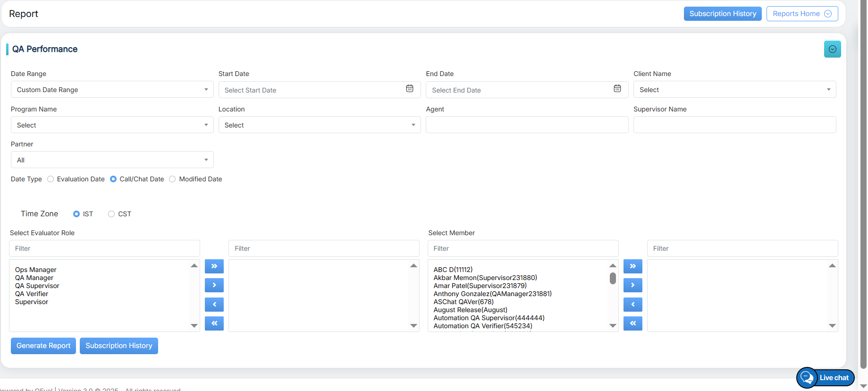Move the selected evaluator role right with single arrow
868x391 pixels.
click(214, 285)
